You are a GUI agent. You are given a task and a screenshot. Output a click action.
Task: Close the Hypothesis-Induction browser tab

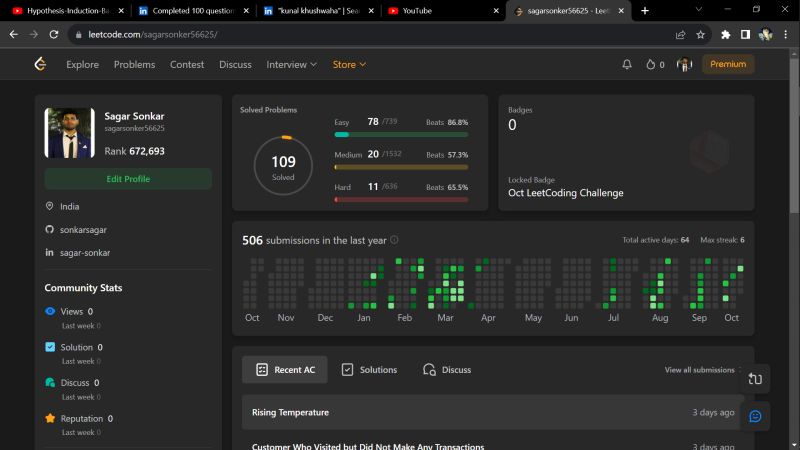coord(121,11)
